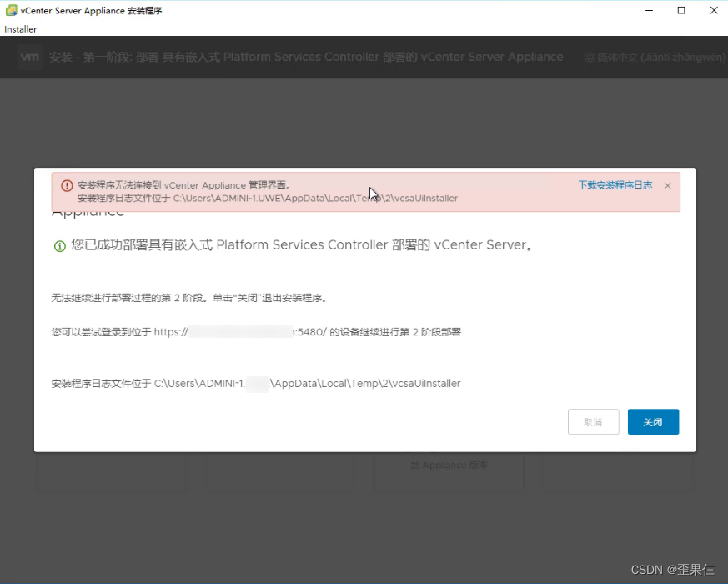The image size is (728, 584).
Task: Click the 关闭 button in the dialog
Action: 653,422
